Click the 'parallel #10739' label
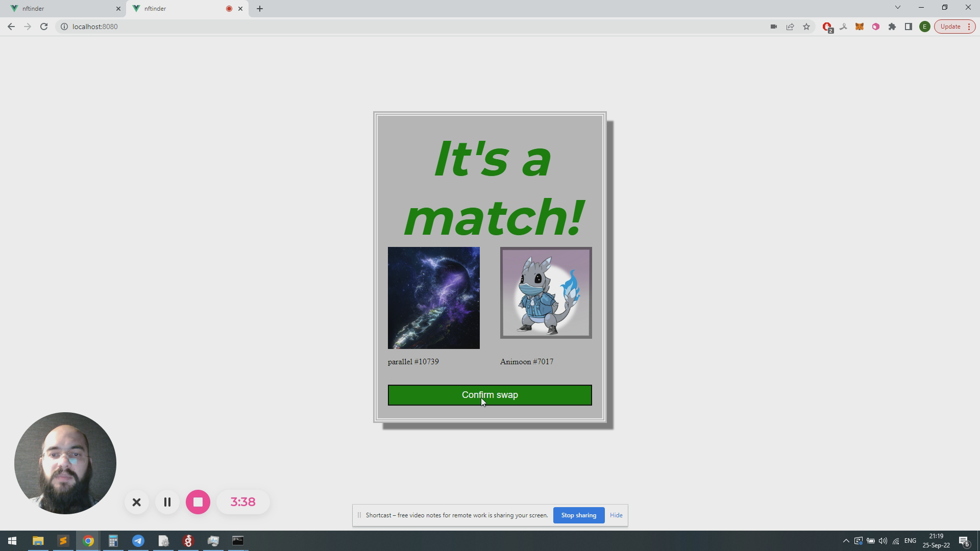980x551 pixels. (x=413, y=362)
